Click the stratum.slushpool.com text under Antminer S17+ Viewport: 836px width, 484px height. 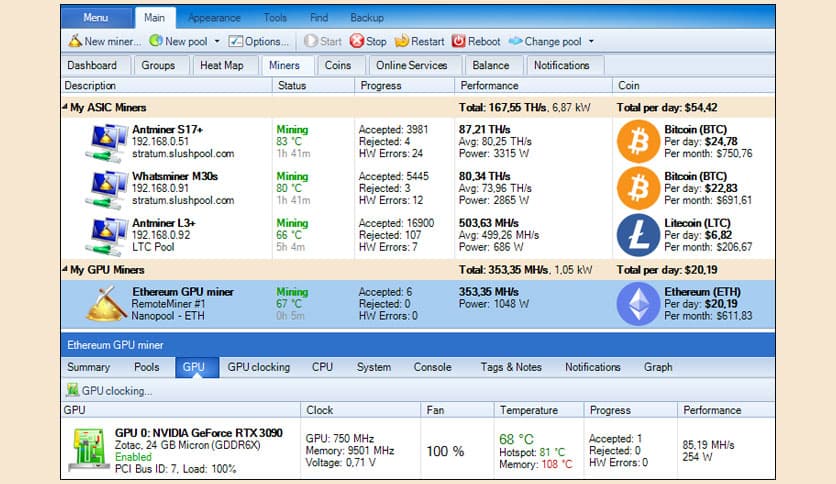[183, 154]
